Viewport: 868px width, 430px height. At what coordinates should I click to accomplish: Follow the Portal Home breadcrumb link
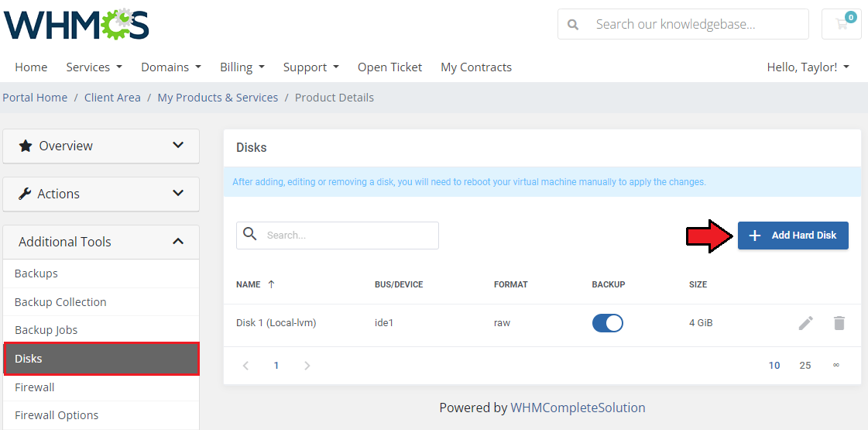[x=35, y=98]
